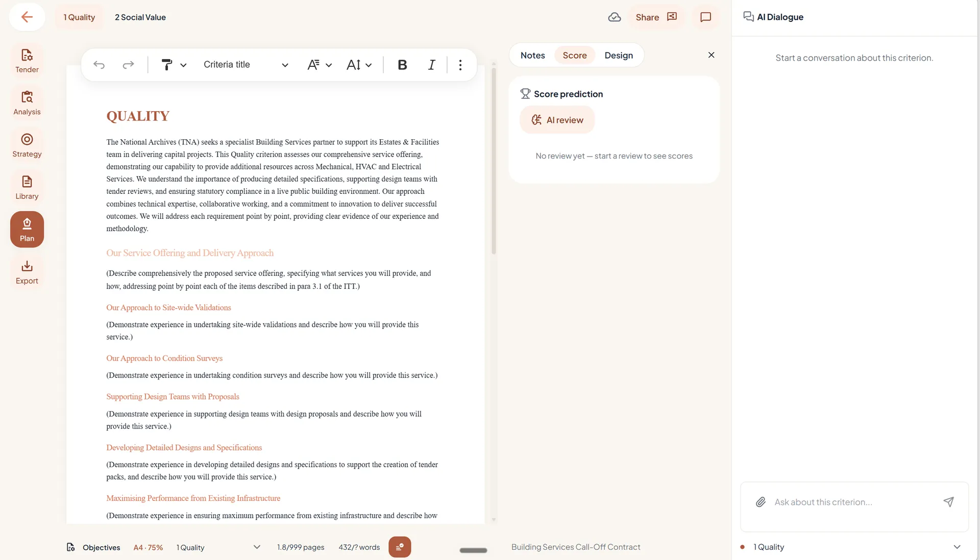Focus the Ask about this criterion input

(x=854, y=502)
